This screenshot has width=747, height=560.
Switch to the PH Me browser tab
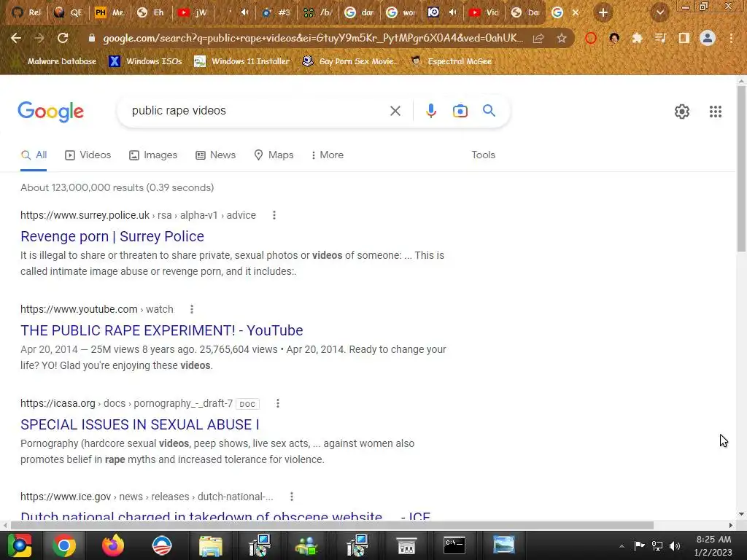point(109,13)
